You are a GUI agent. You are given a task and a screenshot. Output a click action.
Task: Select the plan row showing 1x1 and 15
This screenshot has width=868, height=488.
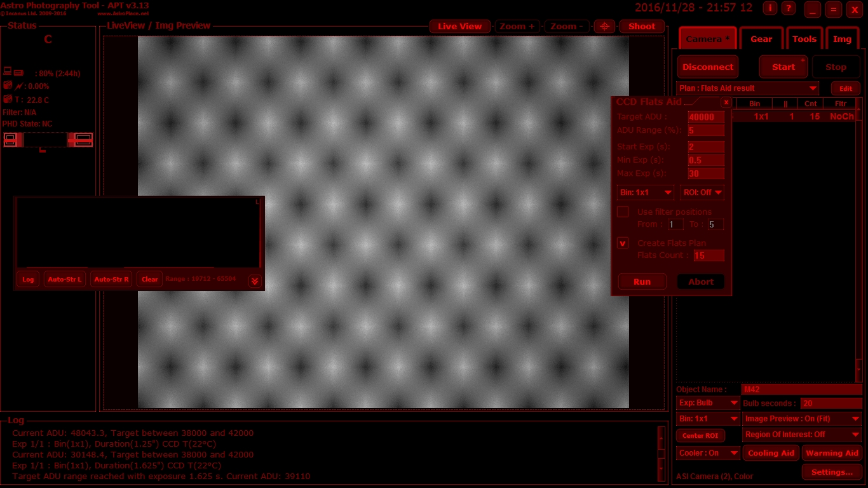pos(793,117)
